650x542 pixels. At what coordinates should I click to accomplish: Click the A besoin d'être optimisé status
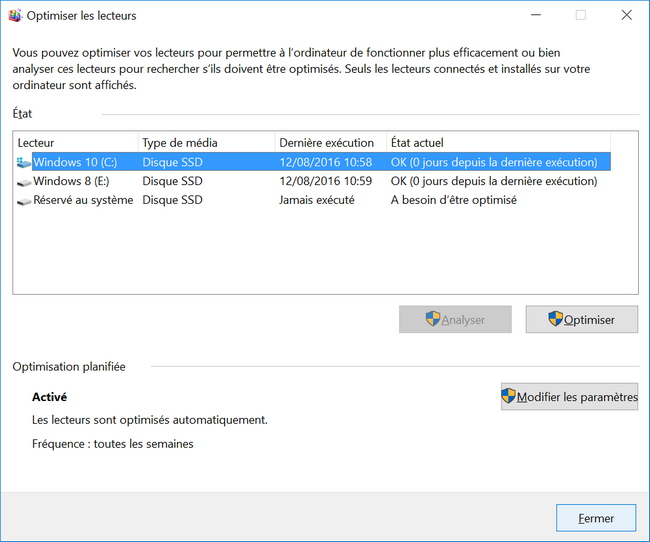[x=453, y=200]
